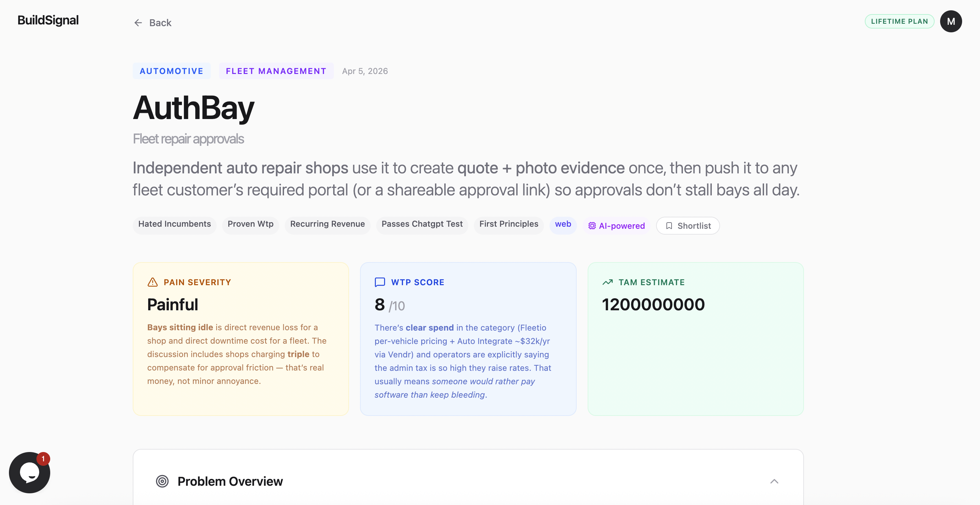
Task: Click the AI-powered chip icon
Action: (x=592, y=226)
